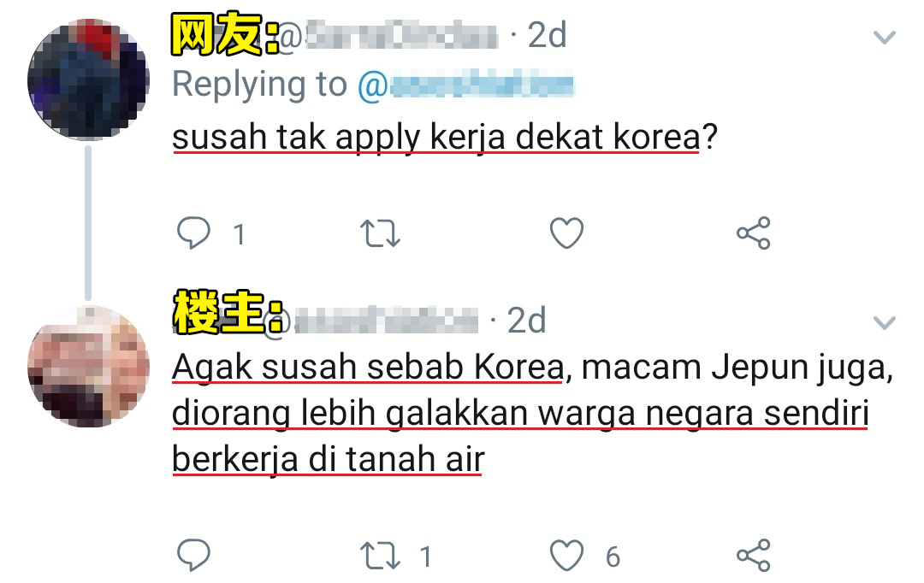View the retweet count of 1 on the reply
924x583 pixels.
(x=425, y=556)
